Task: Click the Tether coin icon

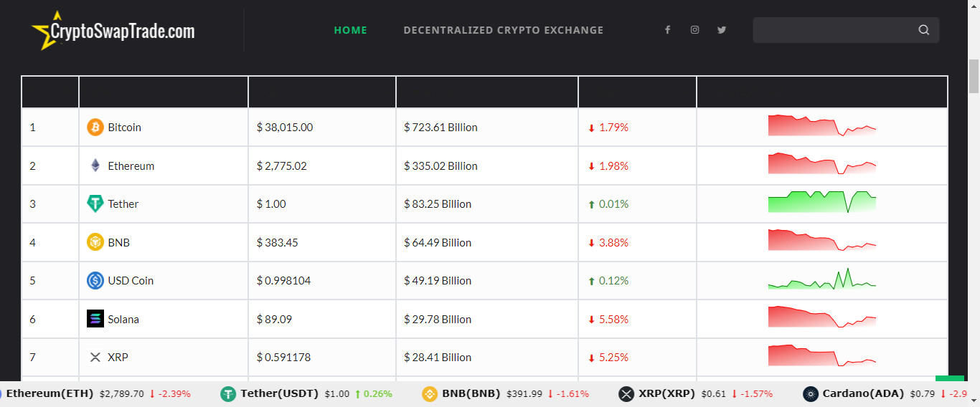Action: [x=95, y=204]
